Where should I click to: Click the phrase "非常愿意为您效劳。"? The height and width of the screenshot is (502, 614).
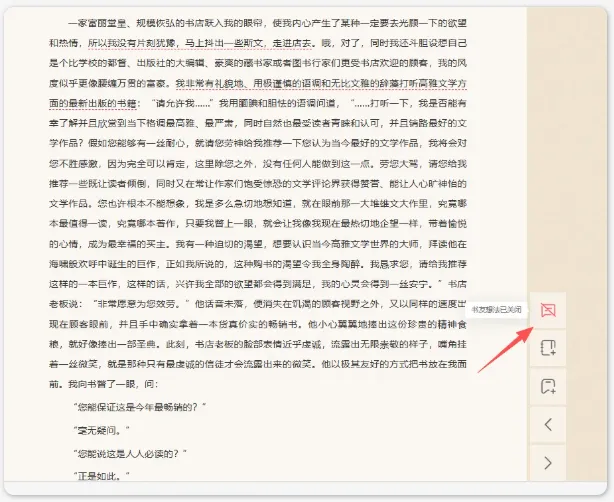click(x=141, y=304)
